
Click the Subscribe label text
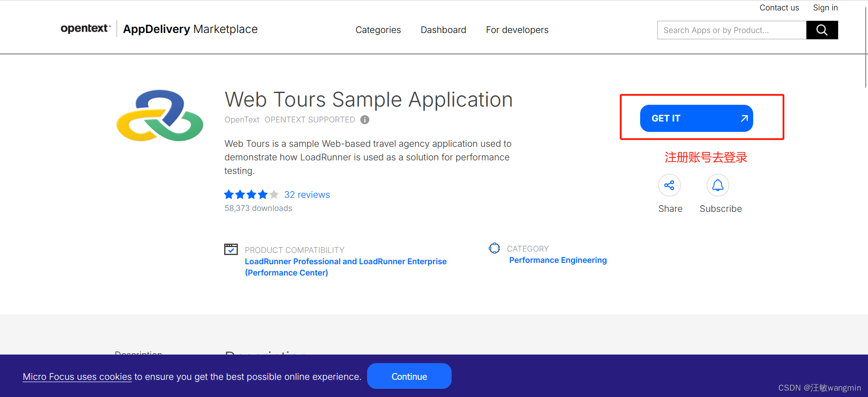(721, 209)
